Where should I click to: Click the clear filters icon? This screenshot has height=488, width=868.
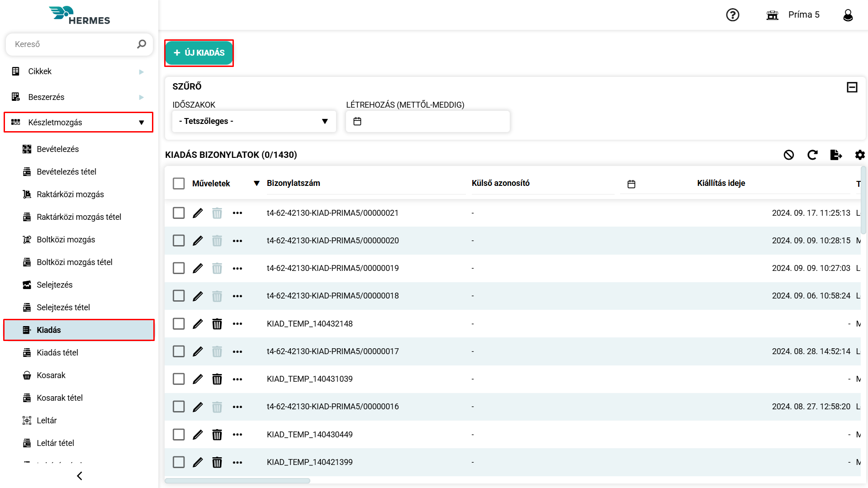point(788,155)
